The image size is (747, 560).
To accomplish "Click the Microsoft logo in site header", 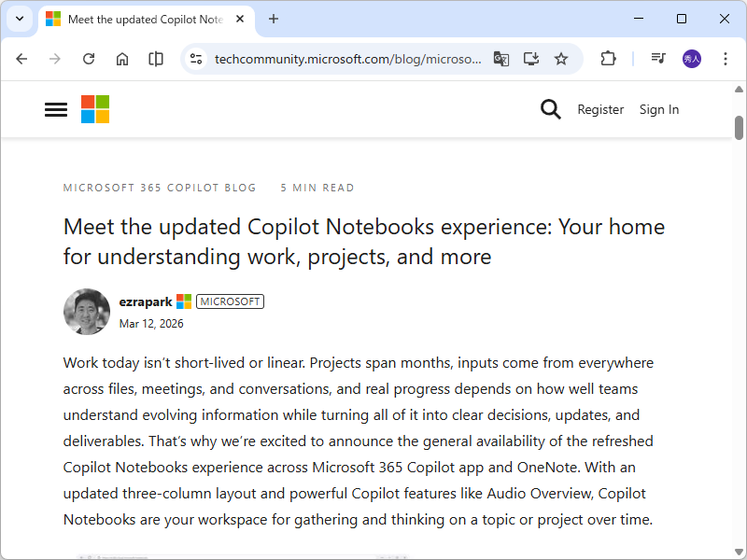I will [x=95, y=109].
